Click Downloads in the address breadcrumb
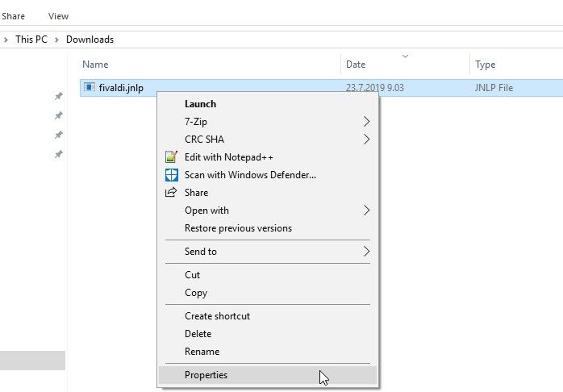The image size is (563, 392). [90, 40]
